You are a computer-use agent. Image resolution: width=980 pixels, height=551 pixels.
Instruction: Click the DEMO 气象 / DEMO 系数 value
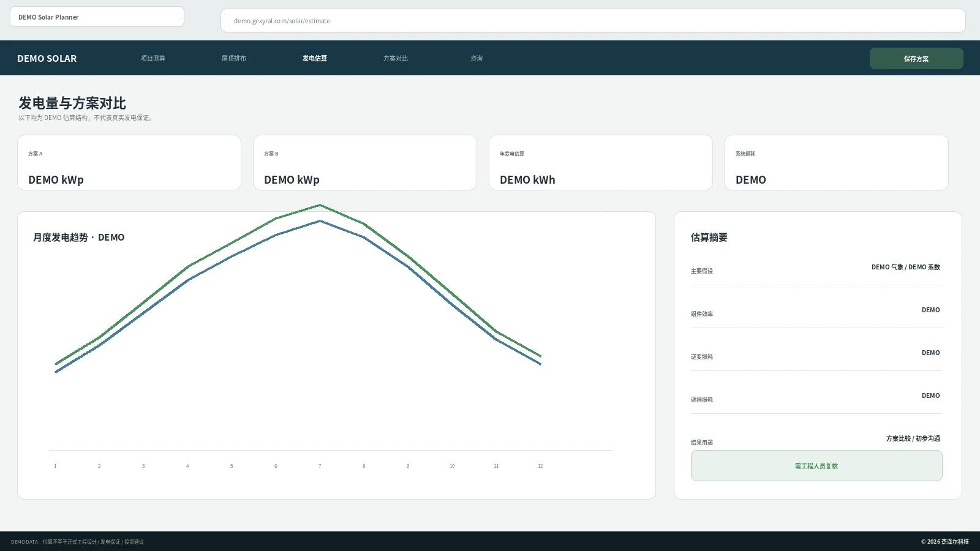pos(906,268)
